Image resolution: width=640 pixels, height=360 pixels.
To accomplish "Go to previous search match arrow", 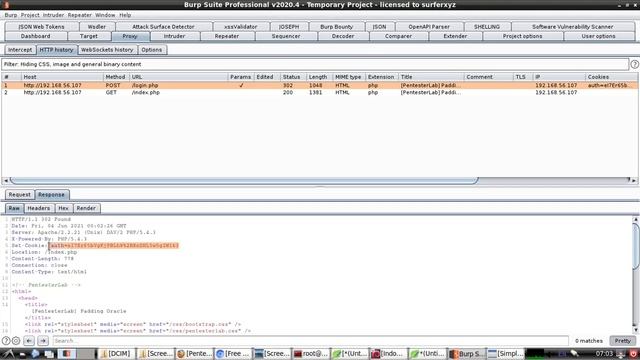I will click(x=29, y=340).
